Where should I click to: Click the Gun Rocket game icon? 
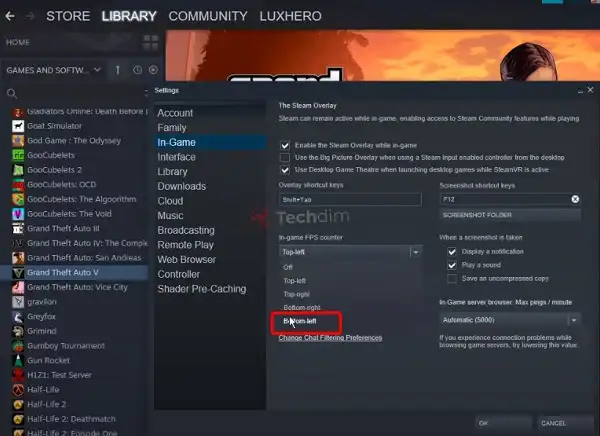(x=18, y=361)
